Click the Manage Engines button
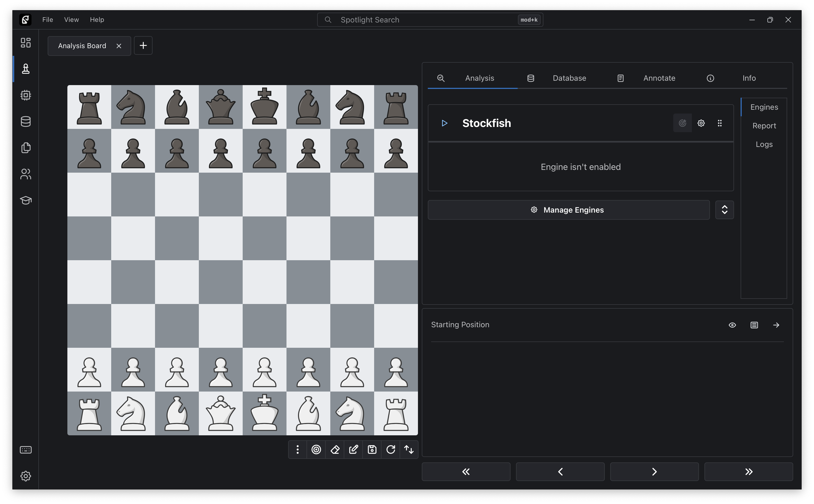Screen dimensions: 814x504 coord(569,210)
